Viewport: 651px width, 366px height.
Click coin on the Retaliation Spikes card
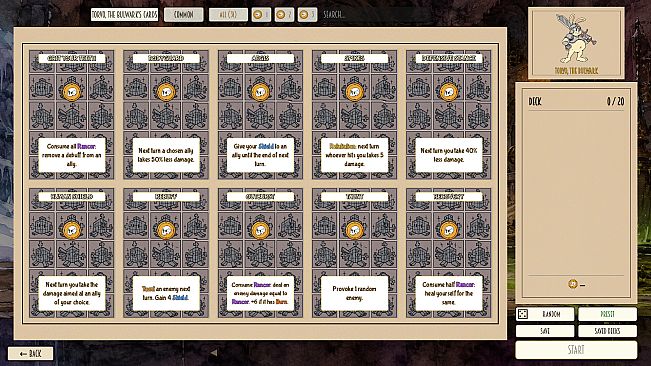coord(354,92)
